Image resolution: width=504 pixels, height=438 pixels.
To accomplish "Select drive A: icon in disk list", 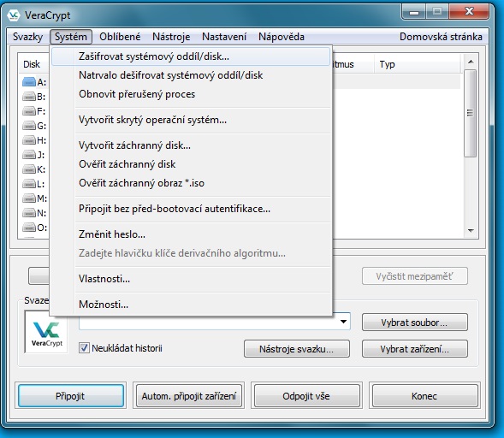I will [x=29, y=82].
